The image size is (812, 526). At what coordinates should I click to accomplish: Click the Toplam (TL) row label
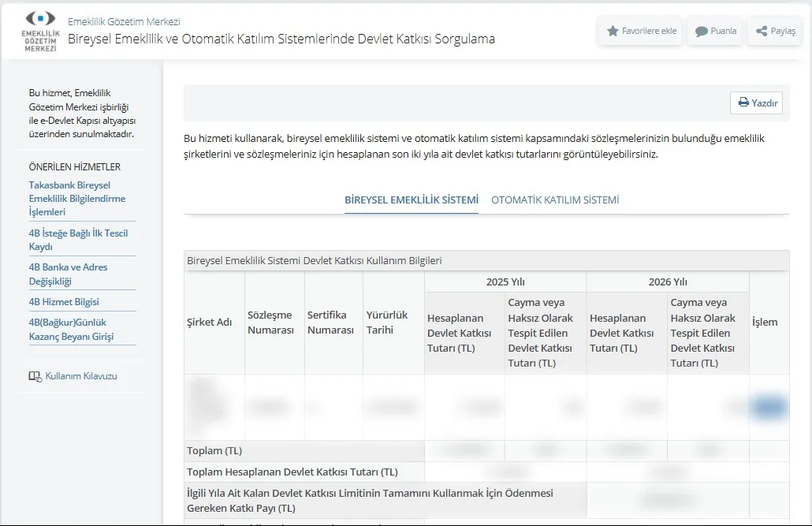(x=214, y=451)
